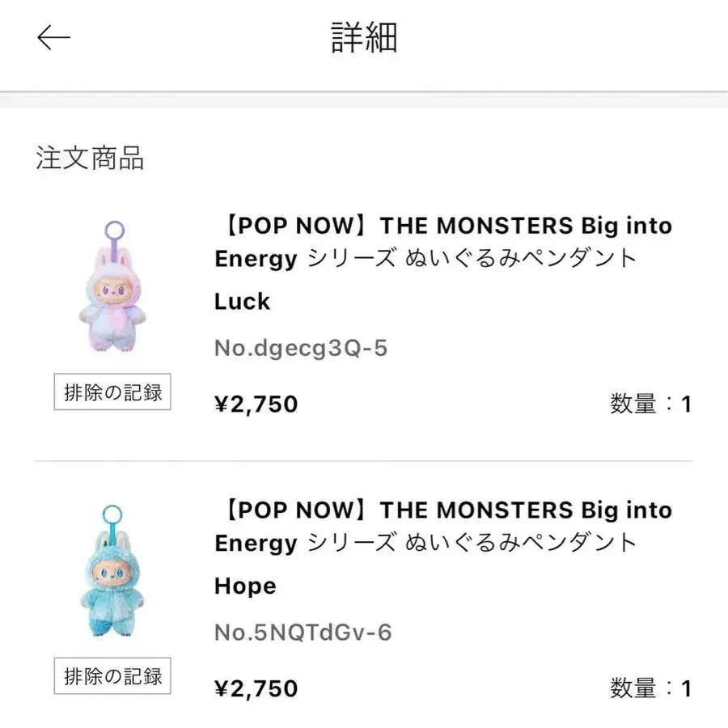The image size is (728, 728).
Task: Tap the order number No.dgecg3Q-5
Action: 301,348
